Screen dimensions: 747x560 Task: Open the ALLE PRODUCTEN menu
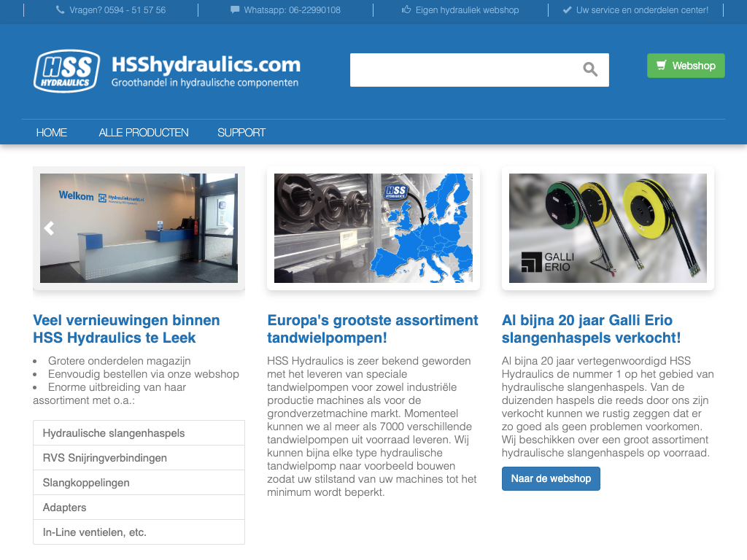pos(144,133)
